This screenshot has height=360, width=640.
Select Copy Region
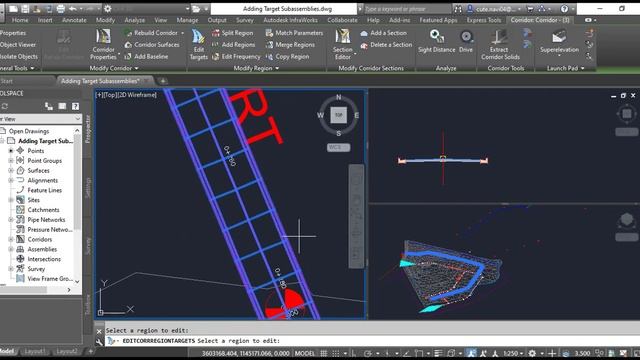[x=287, y=56]
